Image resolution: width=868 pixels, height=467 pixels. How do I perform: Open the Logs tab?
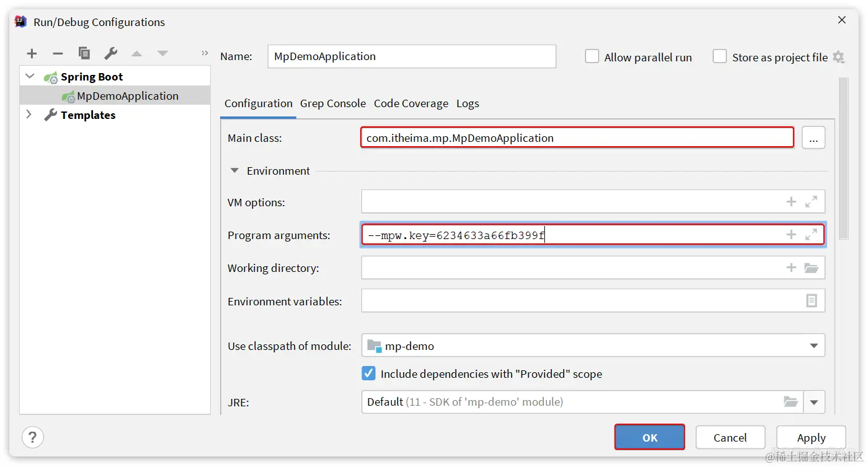467,103
